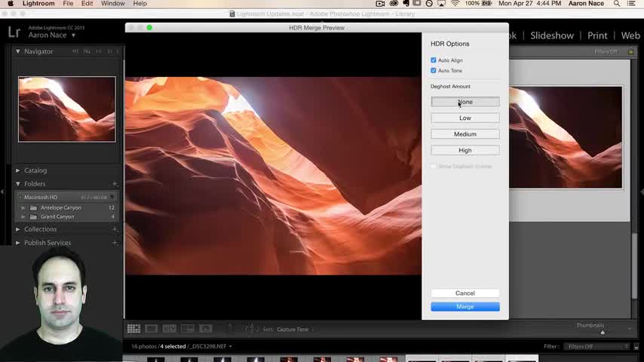Select Grid view icon in Lightroom toolbar
Image resolution: width=644 pixels, height=362 pixels.
coord(133,329)
